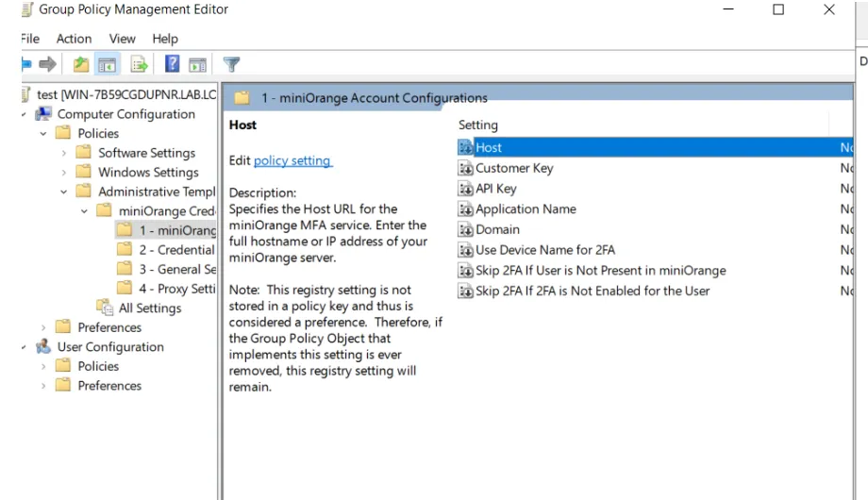868x500 pixels.
Task: Select Use Device Name for 2FA
Action: [x=545, y=250]
